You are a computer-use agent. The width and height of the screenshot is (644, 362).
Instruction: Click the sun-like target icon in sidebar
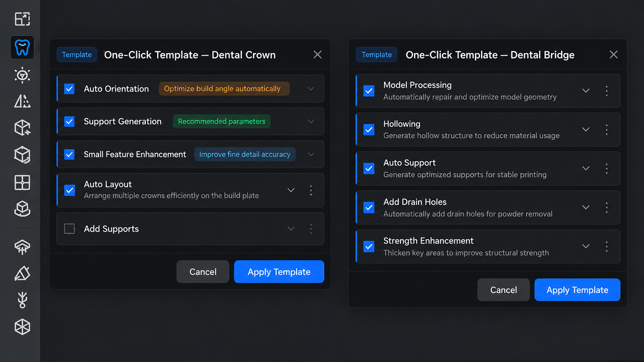(22, 75)
